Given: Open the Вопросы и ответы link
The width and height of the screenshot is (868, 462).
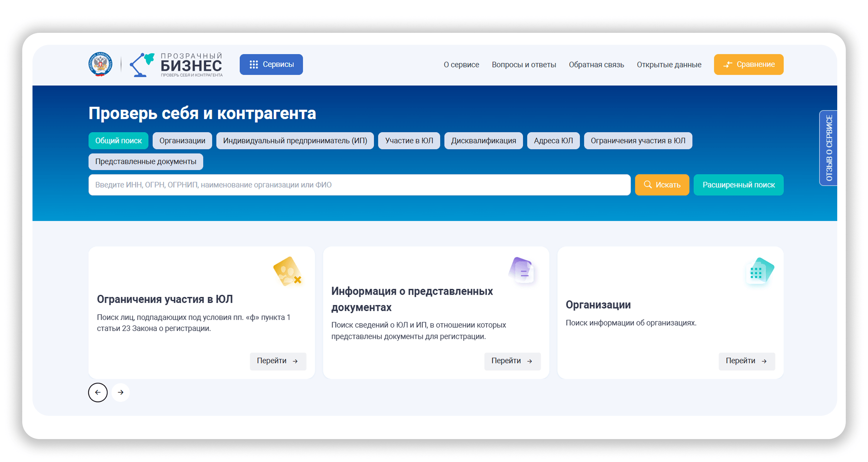Looking at the screenshot, I should [524, 65].
